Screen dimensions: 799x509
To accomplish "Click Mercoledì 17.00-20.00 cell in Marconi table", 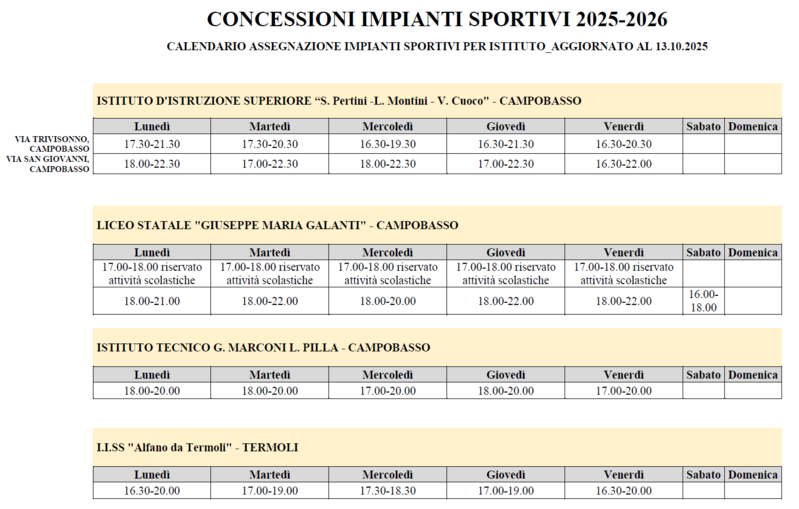I will pyautogui.click(x=387, y=391).
